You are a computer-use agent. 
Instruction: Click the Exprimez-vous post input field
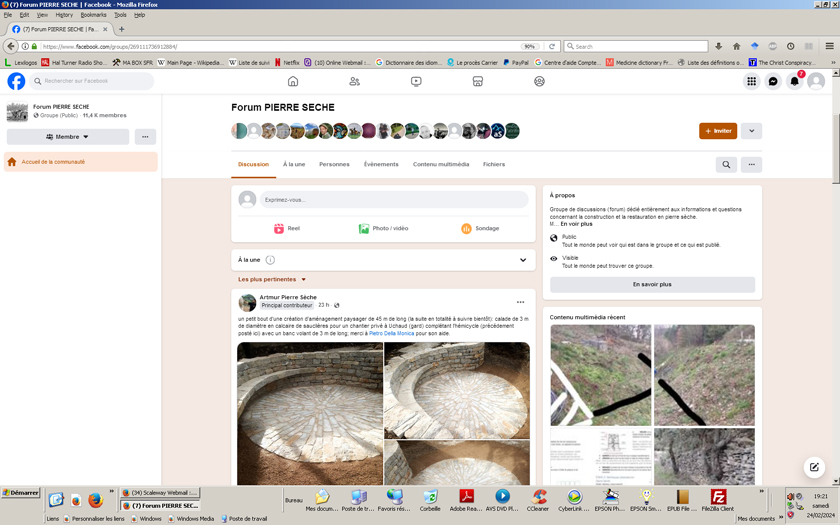coord(394,199)
